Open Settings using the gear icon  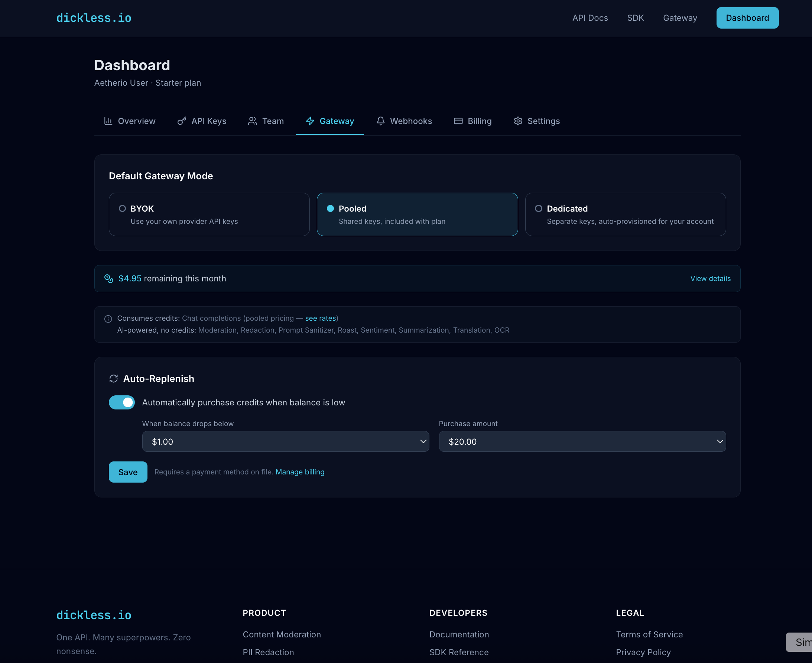[518, 121]
